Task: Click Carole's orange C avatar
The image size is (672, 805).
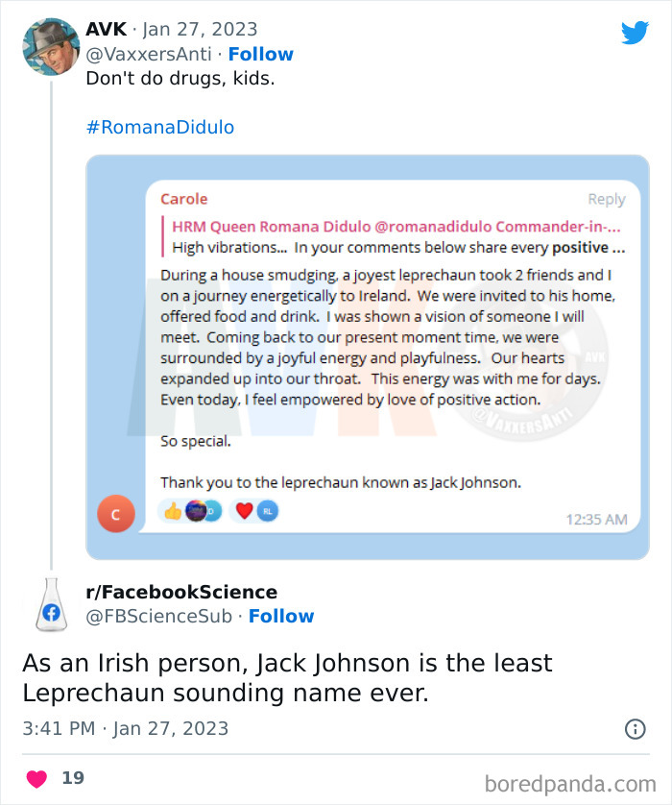Action: [115, 515]
